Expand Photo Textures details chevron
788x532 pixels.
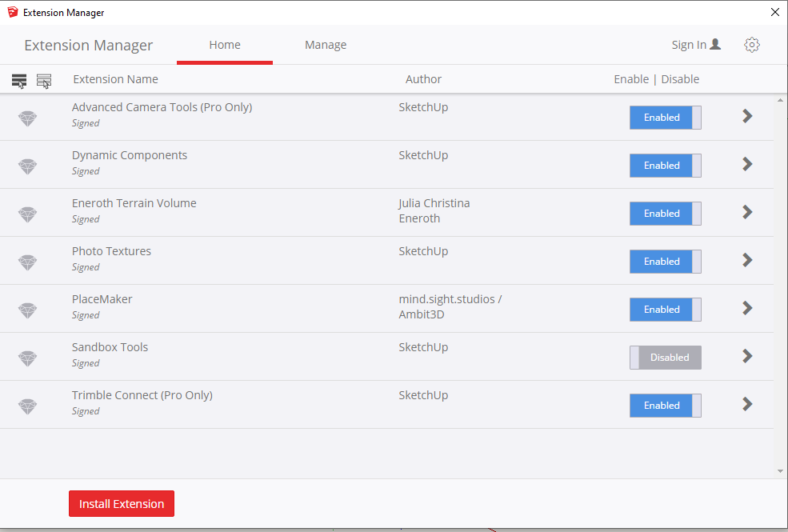tap(747, 260)
